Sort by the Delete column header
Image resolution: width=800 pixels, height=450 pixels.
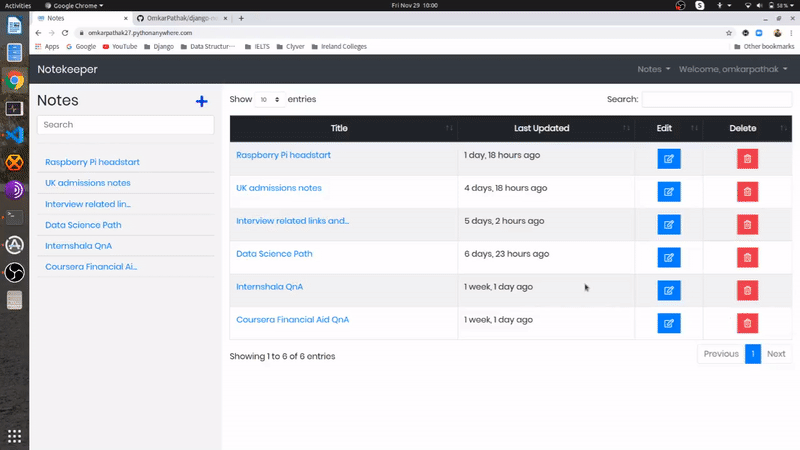pyautogui.click(x=747, y=129)
